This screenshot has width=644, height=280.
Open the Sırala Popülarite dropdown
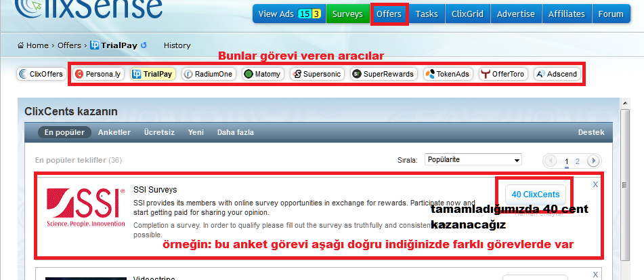pos(473,159)
